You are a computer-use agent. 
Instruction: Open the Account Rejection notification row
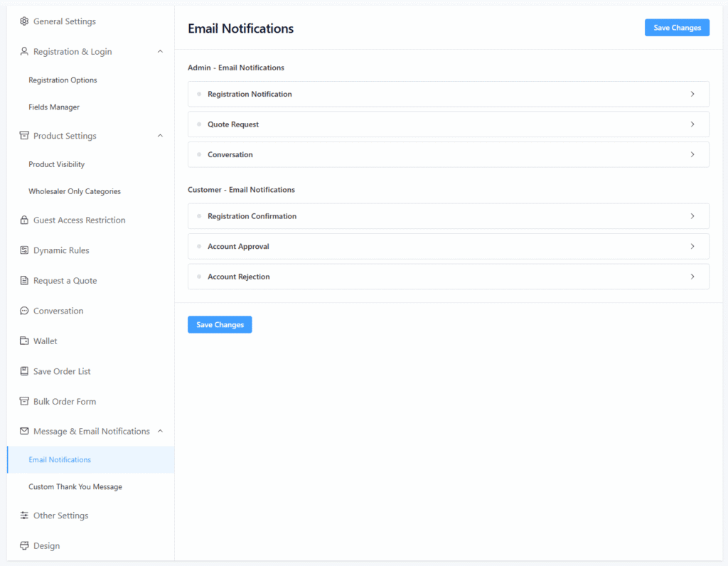pyautogui.click(x=692, y=276)
